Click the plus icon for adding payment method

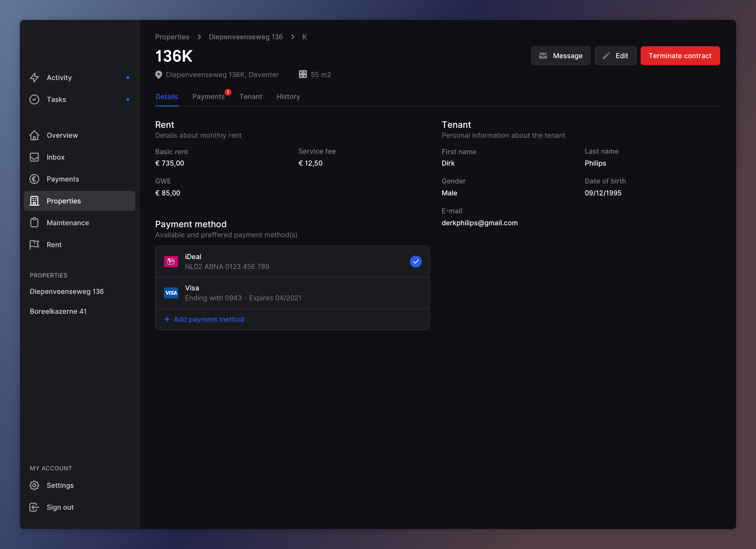tap(167, 319)
